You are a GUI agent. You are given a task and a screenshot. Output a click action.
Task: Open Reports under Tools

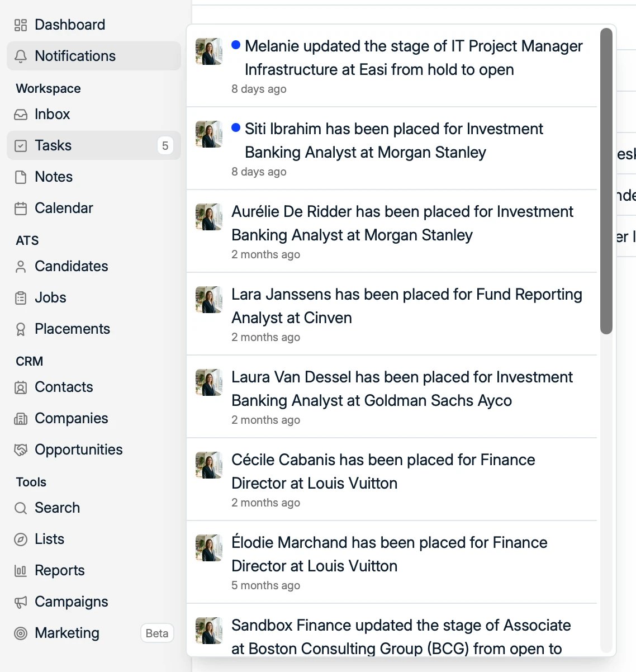tap(60, 570)
